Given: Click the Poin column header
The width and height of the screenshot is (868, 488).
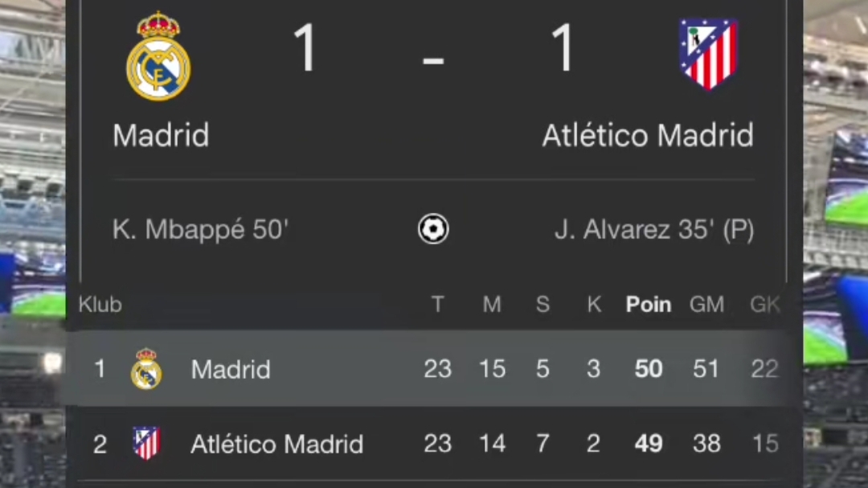Looking at the screenshot, I should (x=649, y=304).
